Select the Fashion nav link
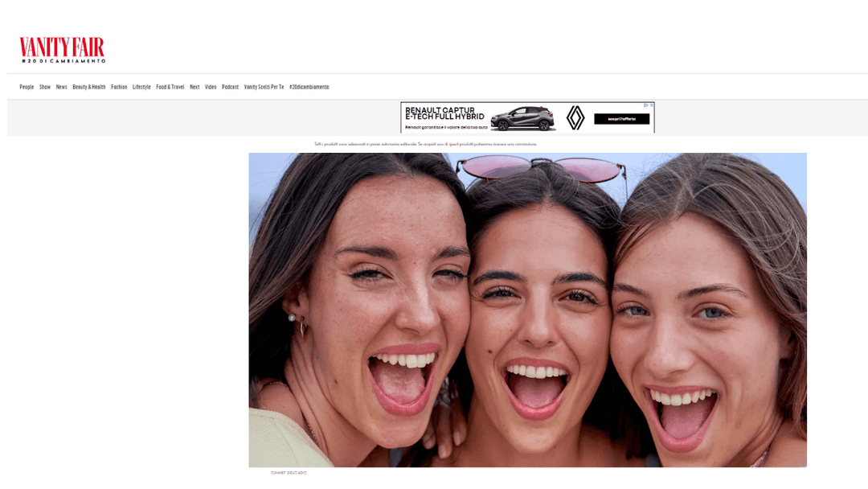Screen dimensions: 868x489 tap(119, 87)
